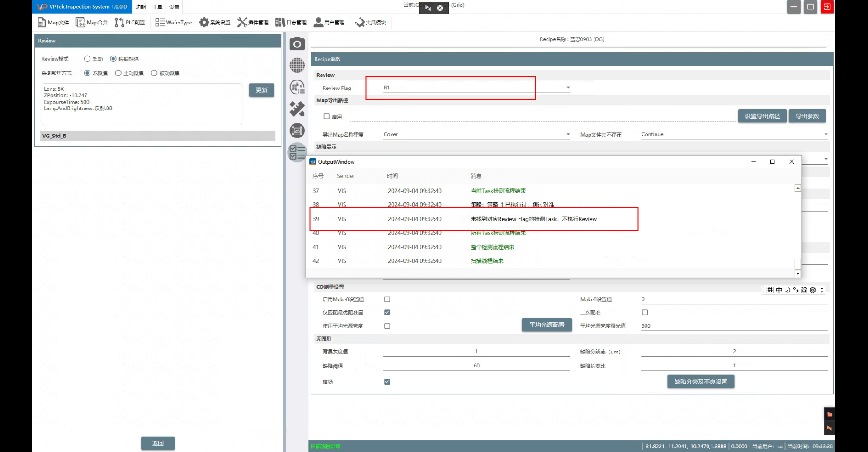The image size is (868, 452).
Task: Enable the 使用平均光源亮度 checkbox
Action: (387, 325)
